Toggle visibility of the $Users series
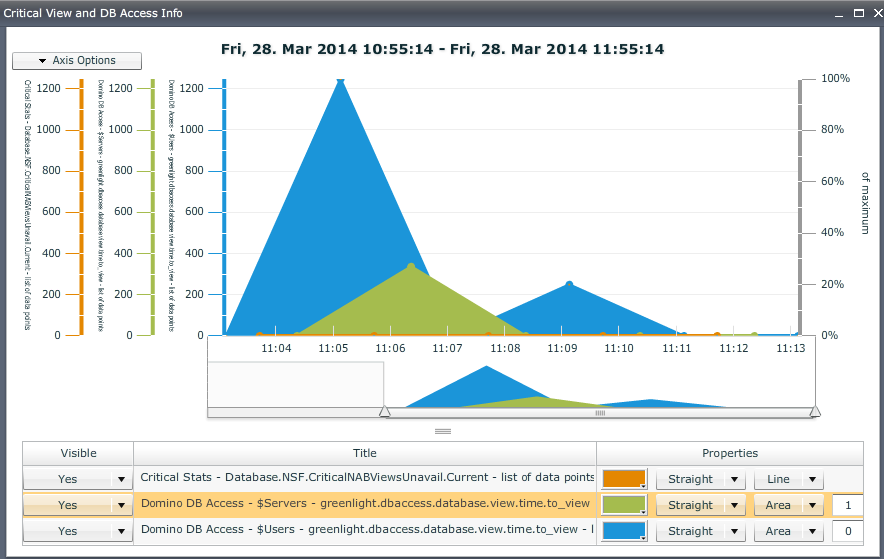The height and width of the screenshot is (559, 884). point(78,531)
